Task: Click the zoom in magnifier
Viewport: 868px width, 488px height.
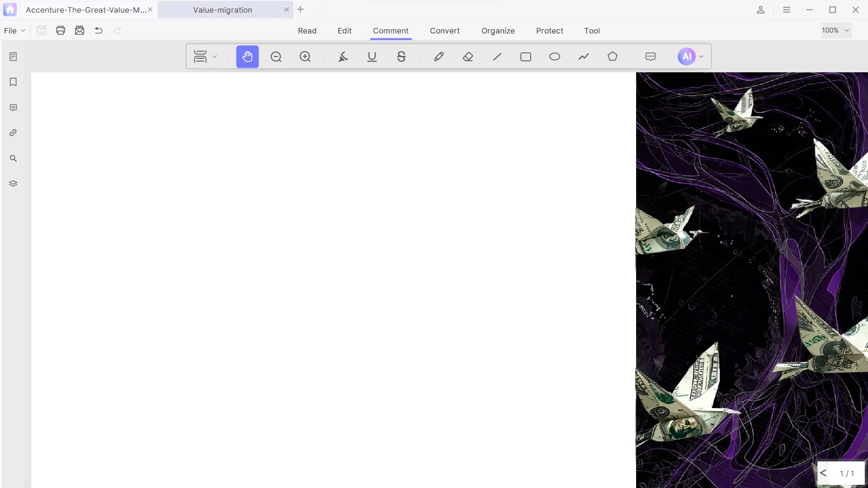Action: 305,56
